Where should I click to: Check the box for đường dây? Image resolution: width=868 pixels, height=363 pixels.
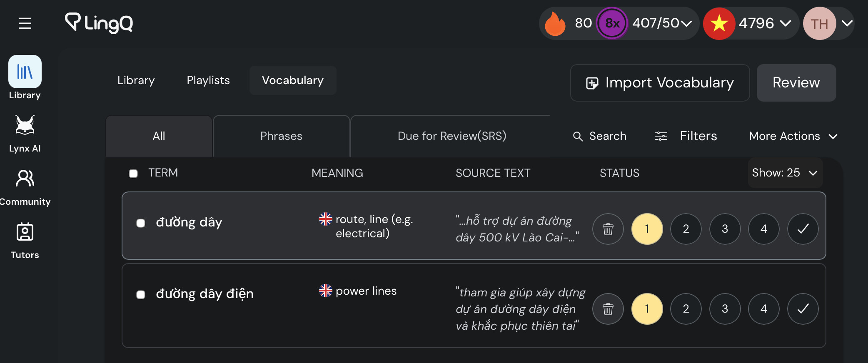[141, 223]
